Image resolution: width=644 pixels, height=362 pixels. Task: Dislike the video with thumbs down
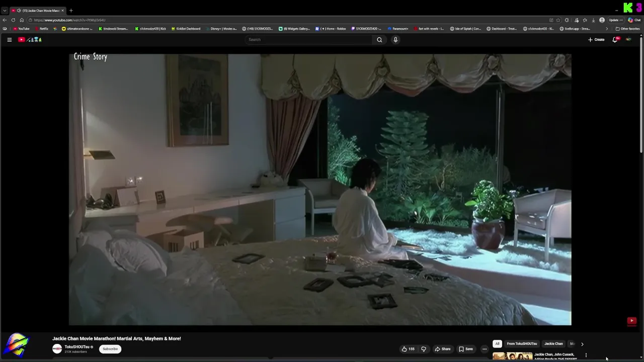coord(424,349)
